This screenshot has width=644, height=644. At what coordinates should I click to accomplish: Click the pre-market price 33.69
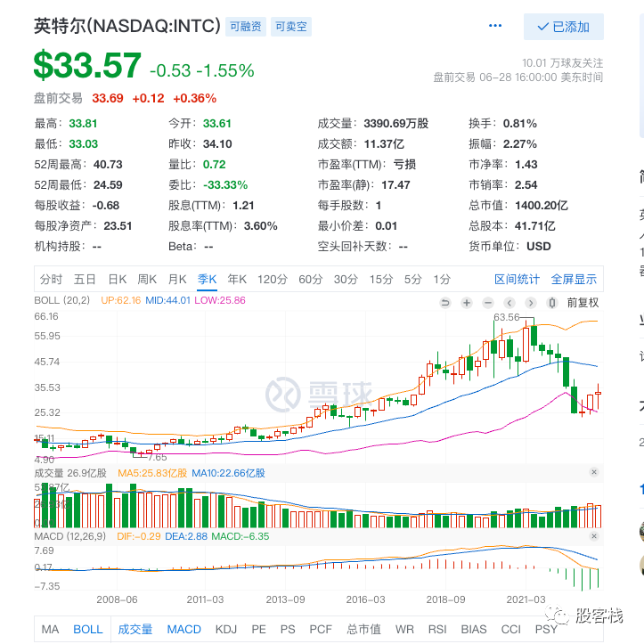(x=108, y=99)
